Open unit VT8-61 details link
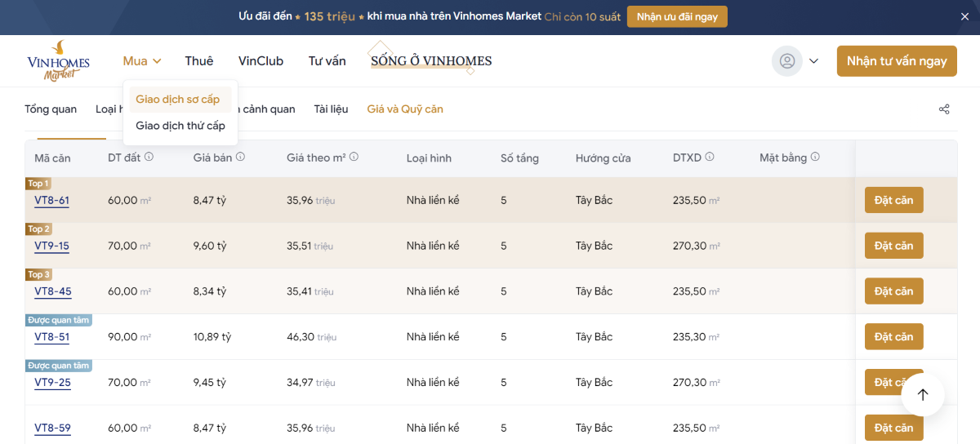Screen dimensions: 980x444 [51, 201]
